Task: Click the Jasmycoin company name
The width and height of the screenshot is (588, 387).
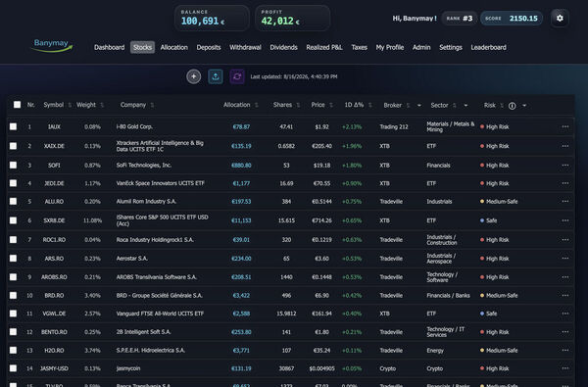Action: point(128,368)
